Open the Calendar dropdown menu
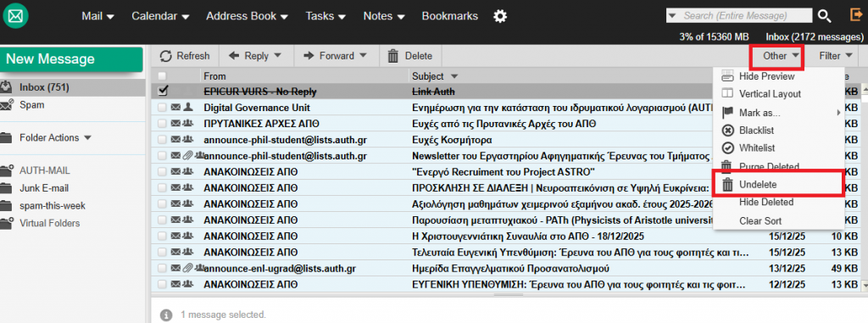868x323 pixels. (160, 16)
